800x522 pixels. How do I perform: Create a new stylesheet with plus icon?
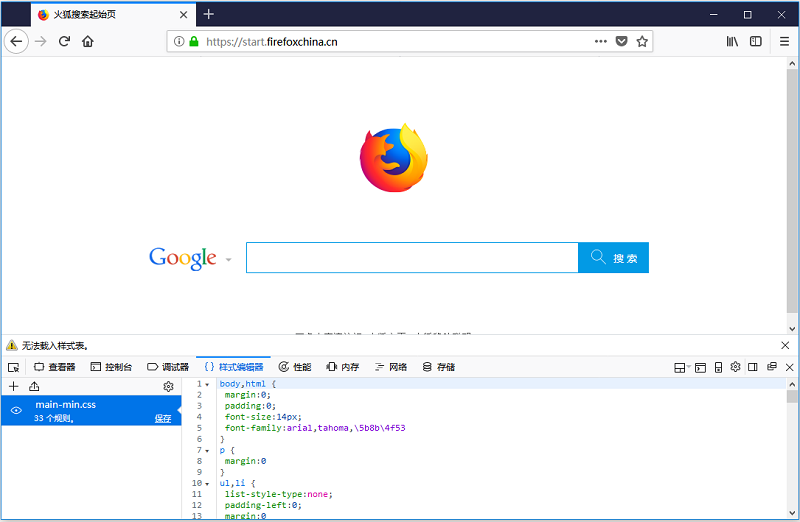click(14, 386)
